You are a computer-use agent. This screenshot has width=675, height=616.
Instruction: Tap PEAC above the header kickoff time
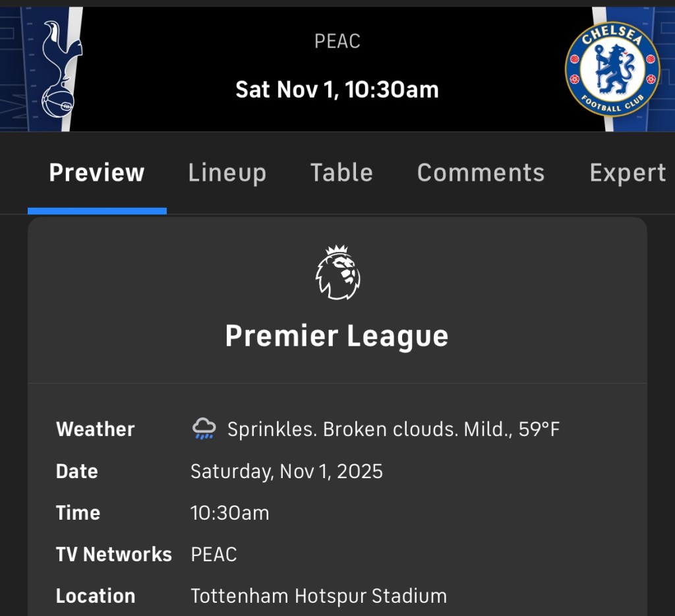tap(337, 42)
